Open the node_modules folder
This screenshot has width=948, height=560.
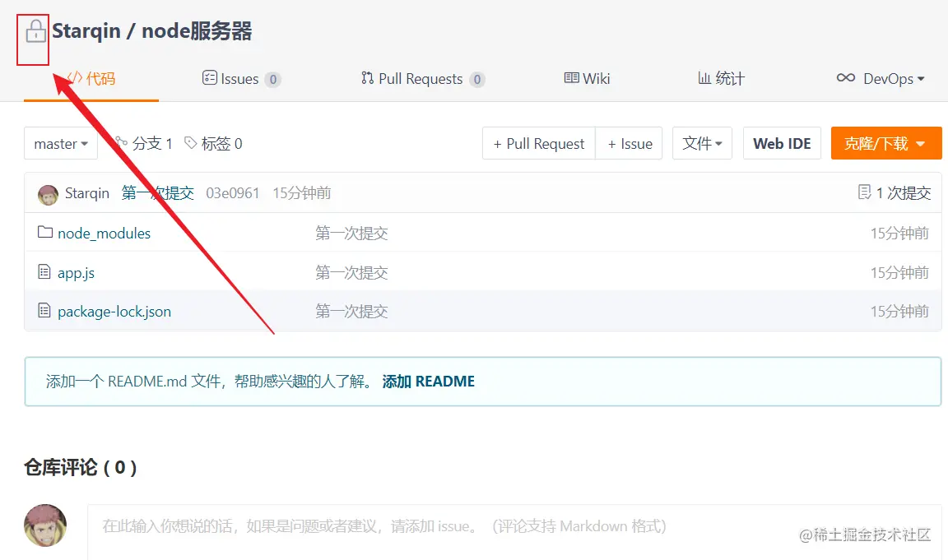coord(104,233)
